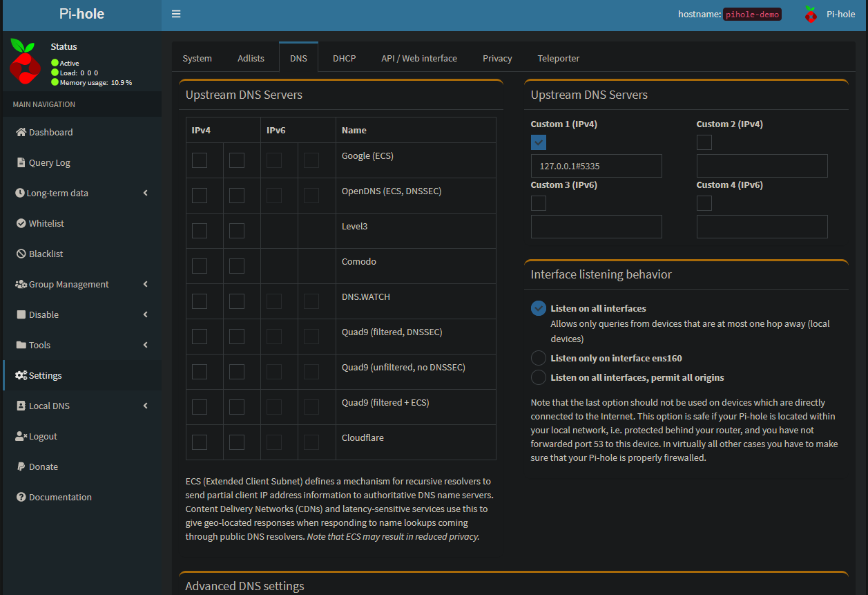Select Listen on all interfaces, permit all origins
Viewport: 868px width, 595px height.
[x=539, y=377]
